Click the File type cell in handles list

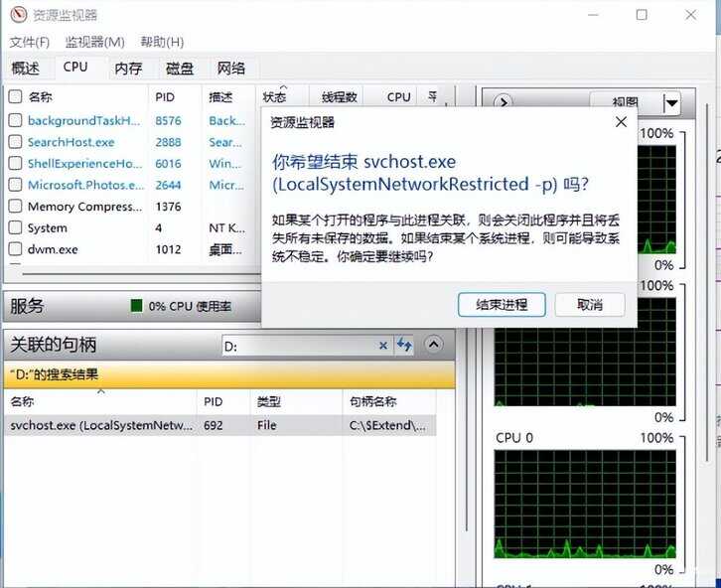pyautogui.click(x=267, y=425)
